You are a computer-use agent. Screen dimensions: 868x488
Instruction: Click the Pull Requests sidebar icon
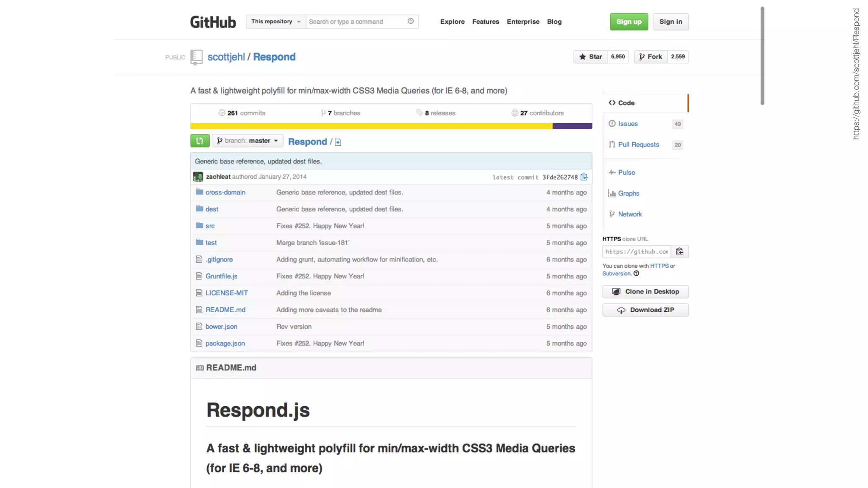pyautogui.click(x=612, y=144)
